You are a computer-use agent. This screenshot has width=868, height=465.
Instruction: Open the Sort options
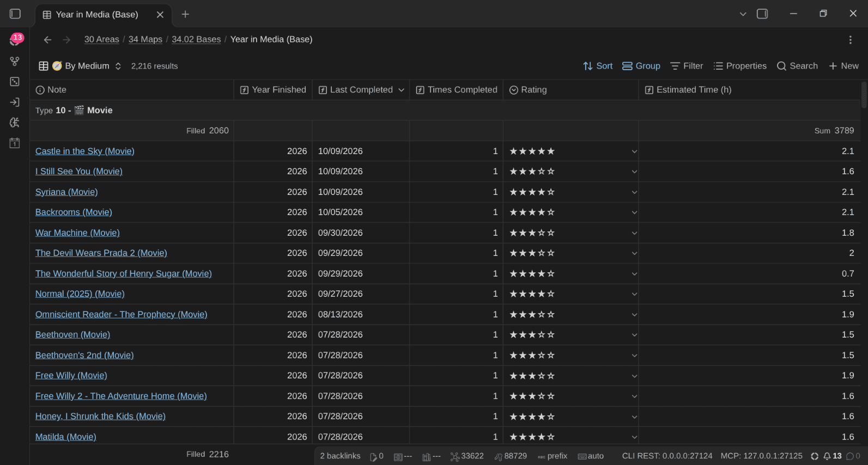pyautogui.click(x=598, y=66)
